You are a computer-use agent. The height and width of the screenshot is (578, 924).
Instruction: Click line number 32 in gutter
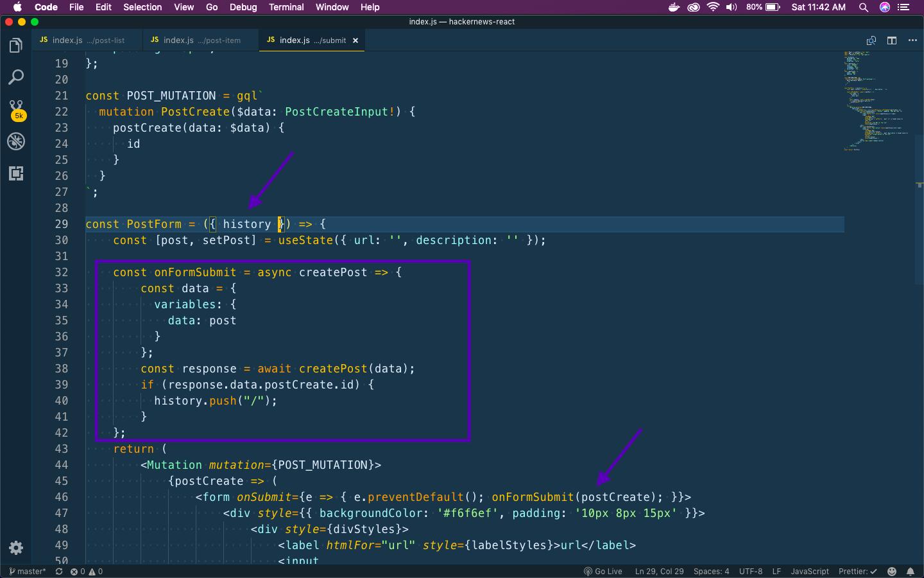coord(62,272)
